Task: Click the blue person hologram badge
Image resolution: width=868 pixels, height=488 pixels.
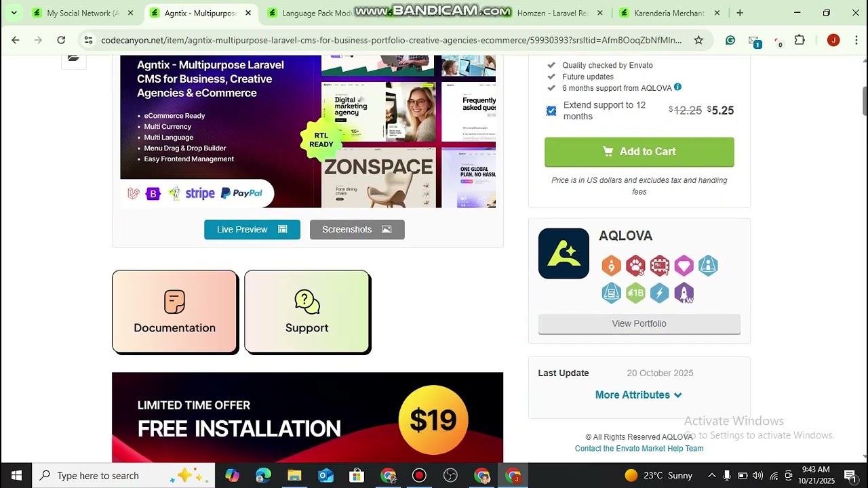Action: point(708,266)
